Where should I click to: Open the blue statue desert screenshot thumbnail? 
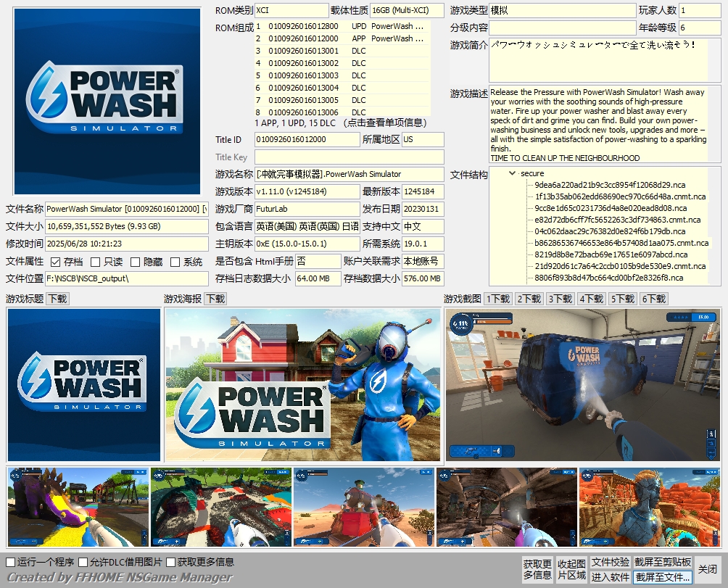point(650,508)
